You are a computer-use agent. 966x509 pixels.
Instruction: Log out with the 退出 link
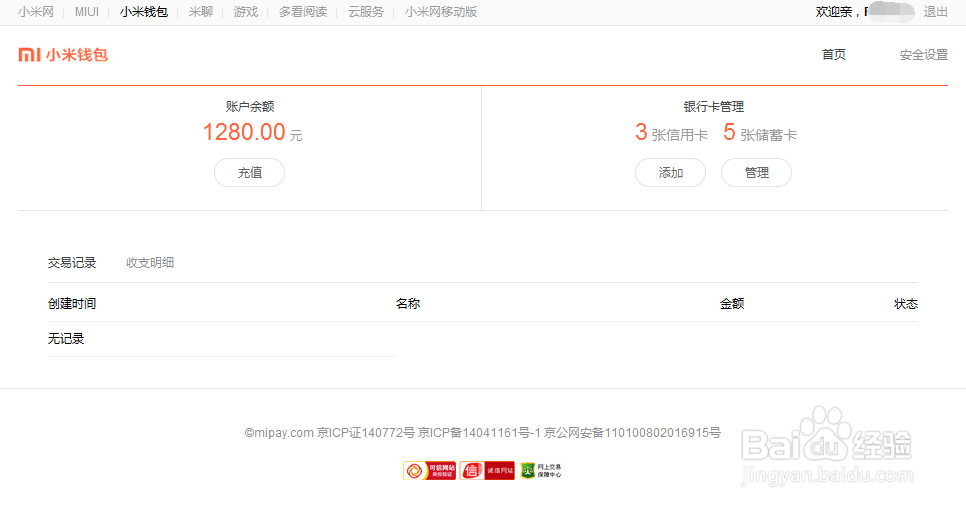pos(935,12)
